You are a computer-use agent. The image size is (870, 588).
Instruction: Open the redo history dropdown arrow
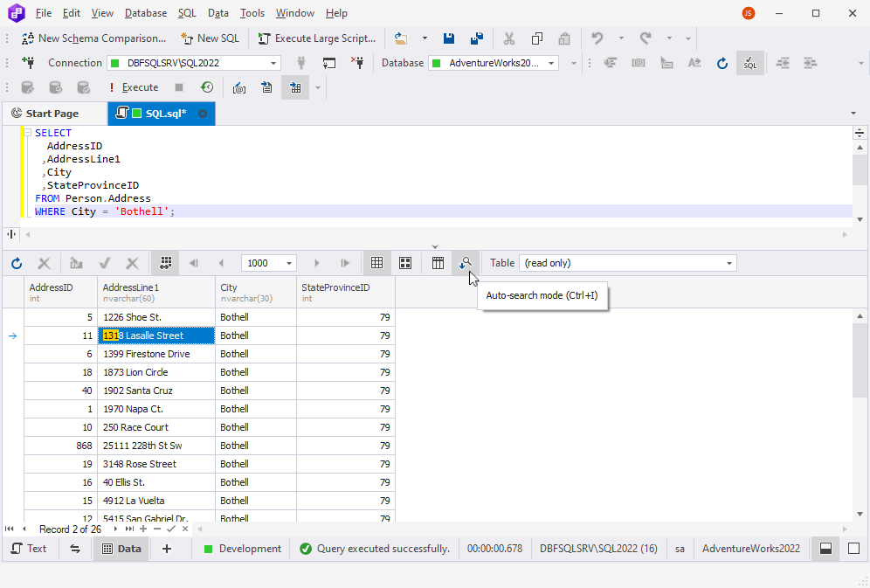pyautogui.click(x=669, y=38)
